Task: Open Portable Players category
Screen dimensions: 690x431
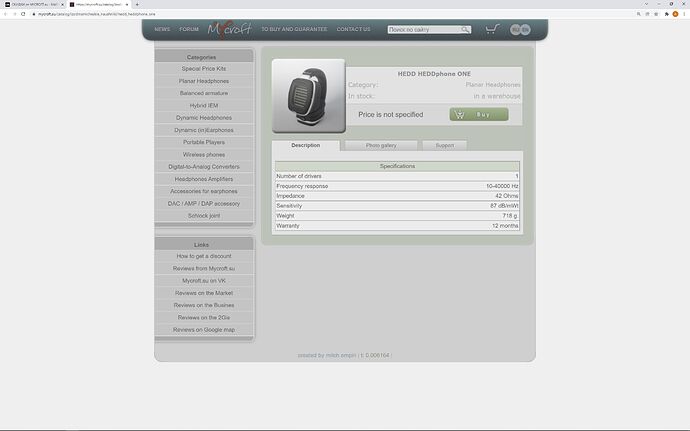Action: tap(204, 142)
